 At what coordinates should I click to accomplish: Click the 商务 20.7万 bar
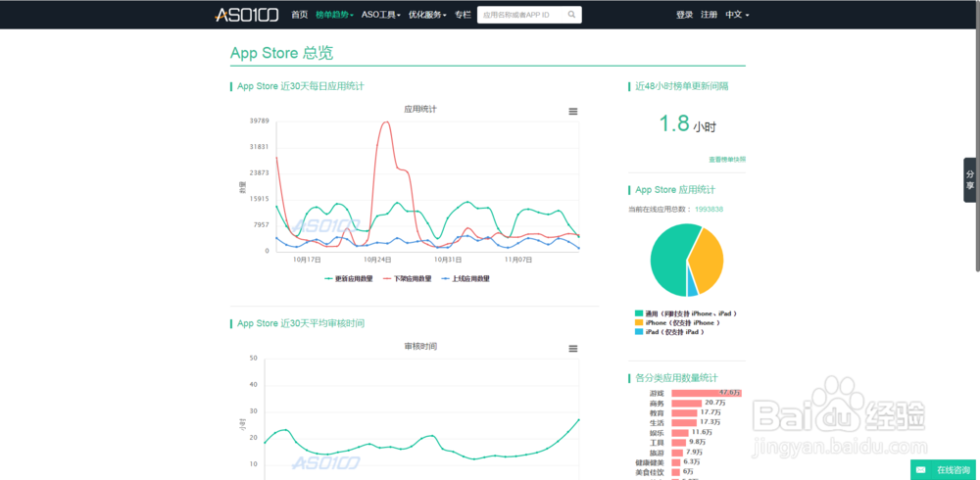point(686,404)
